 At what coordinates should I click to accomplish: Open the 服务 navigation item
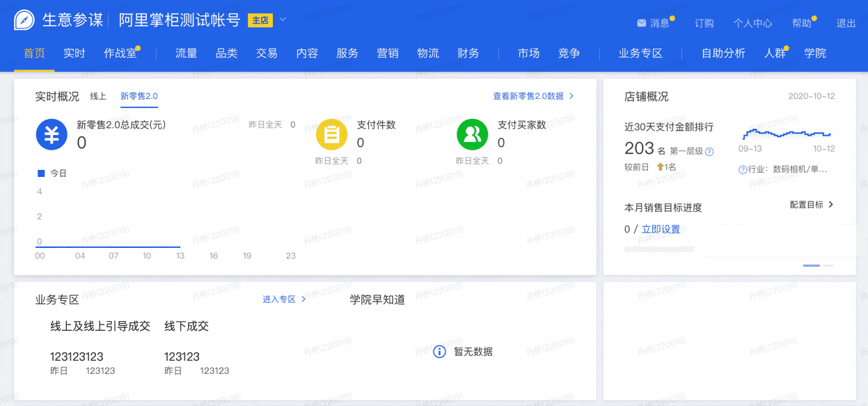tap(347, 53)
